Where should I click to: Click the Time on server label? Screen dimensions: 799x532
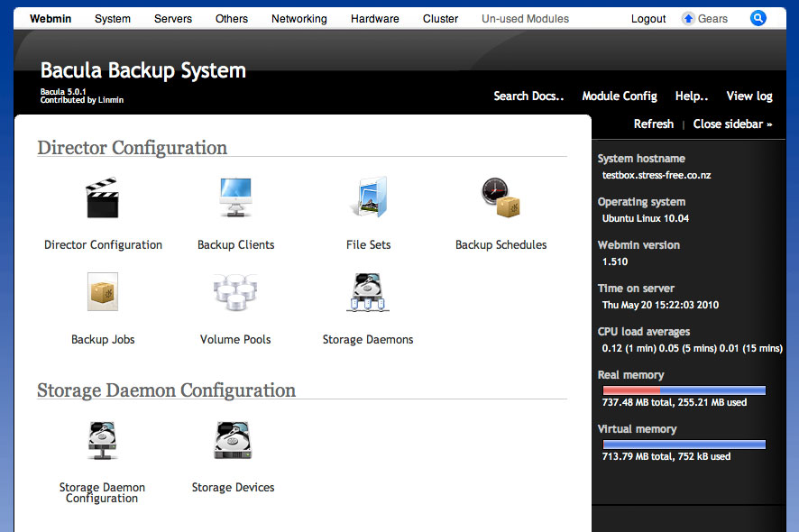coord(636,288)
